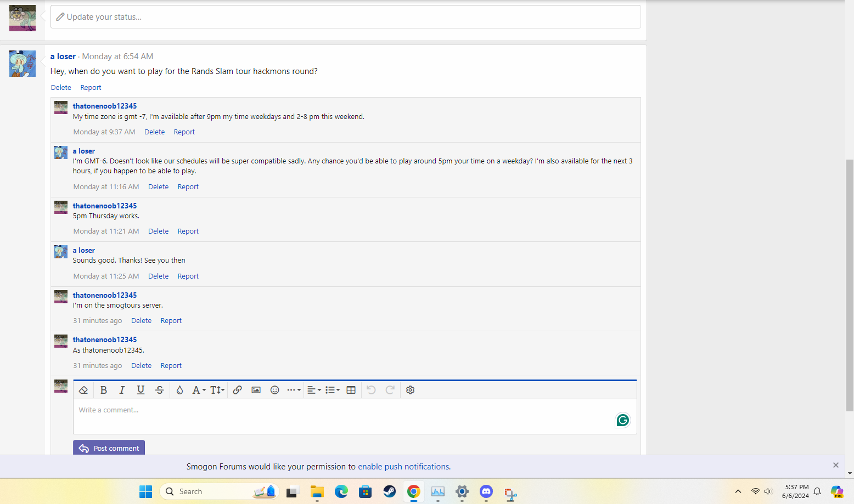Click the Post comment button
The height and width of the screenshot is (504, 854).
pyautogui.click(x=109, y=448)
